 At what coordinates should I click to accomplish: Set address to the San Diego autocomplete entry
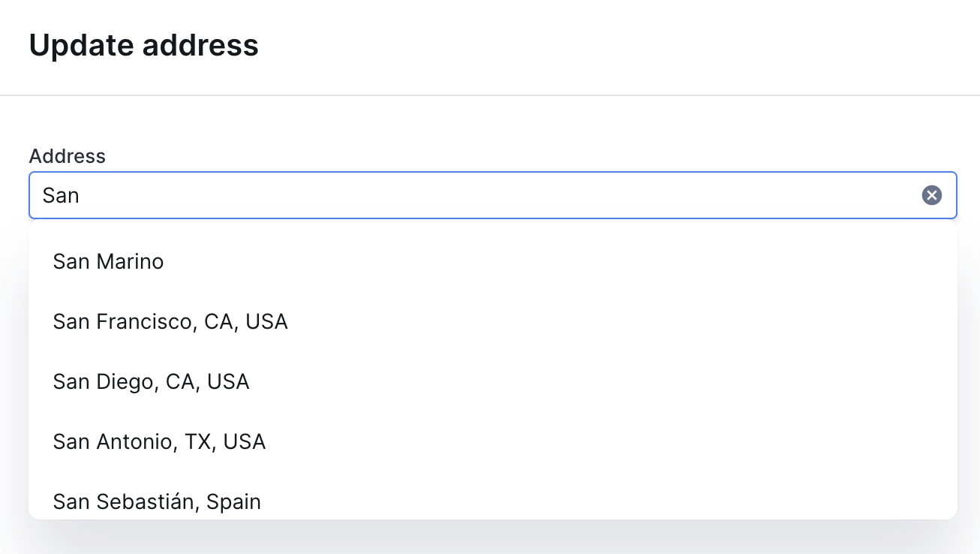tap(151, 382)
